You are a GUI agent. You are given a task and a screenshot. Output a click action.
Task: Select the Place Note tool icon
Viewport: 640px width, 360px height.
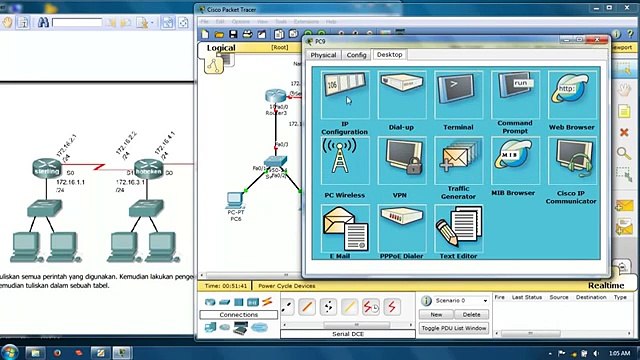624,111
